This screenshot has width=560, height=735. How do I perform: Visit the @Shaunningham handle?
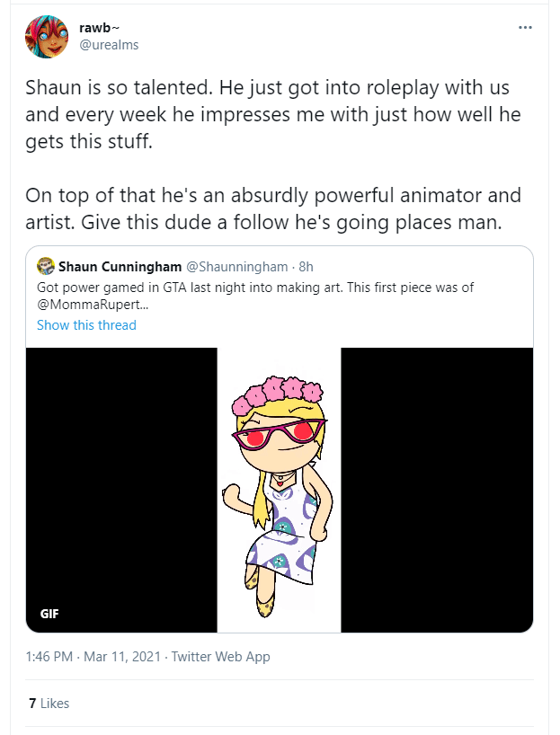[236, 267]
